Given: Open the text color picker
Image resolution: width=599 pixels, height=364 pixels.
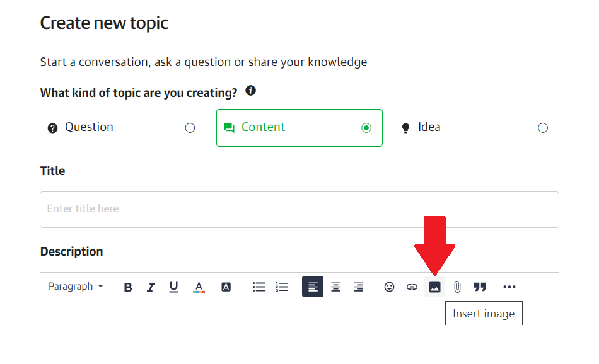Looking at the screenshot, I should [x=199, y=287].
